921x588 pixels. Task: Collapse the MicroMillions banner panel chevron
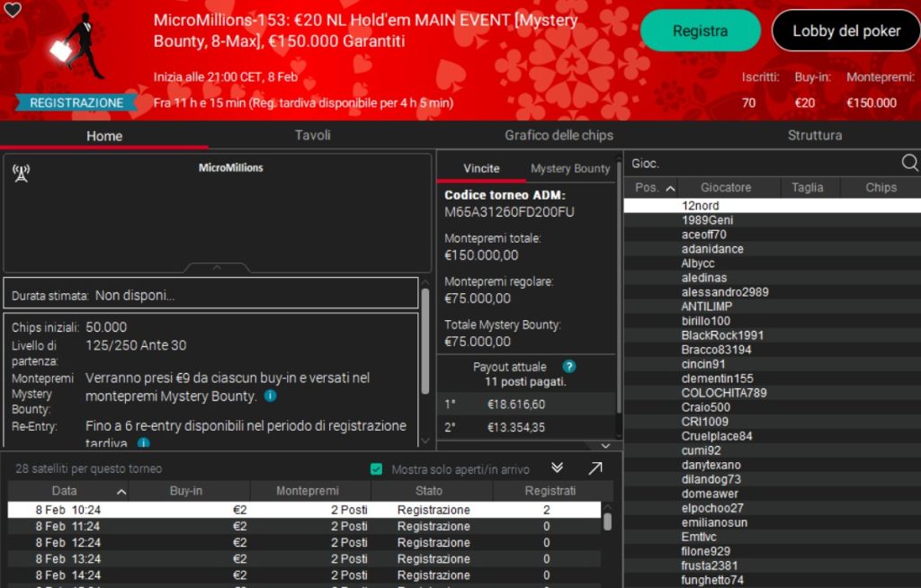(217, 268)
